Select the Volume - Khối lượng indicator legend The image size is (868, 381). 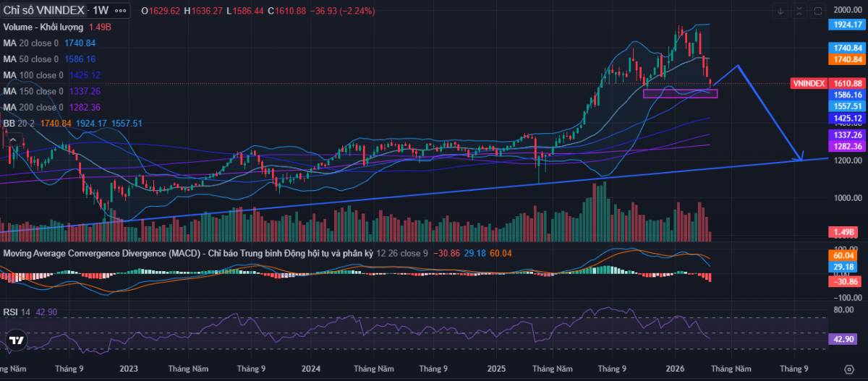tap(44, 27)
